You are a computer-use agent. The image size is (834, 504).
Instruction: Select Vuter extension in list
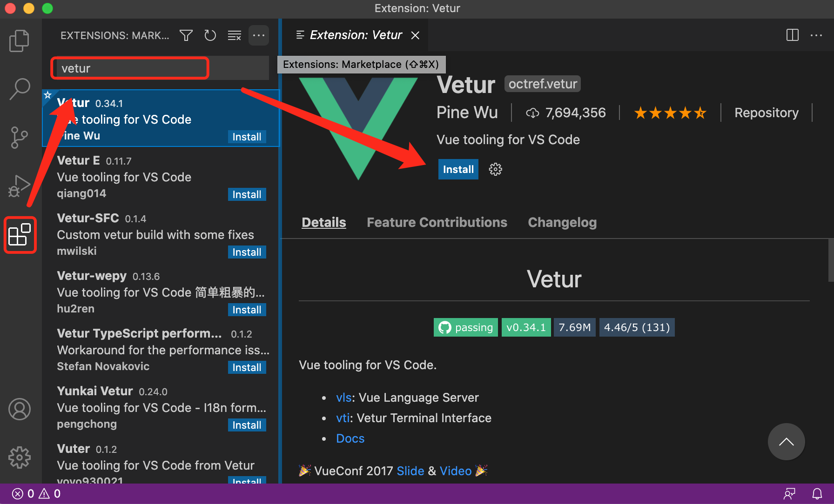(x=161, y=460)
